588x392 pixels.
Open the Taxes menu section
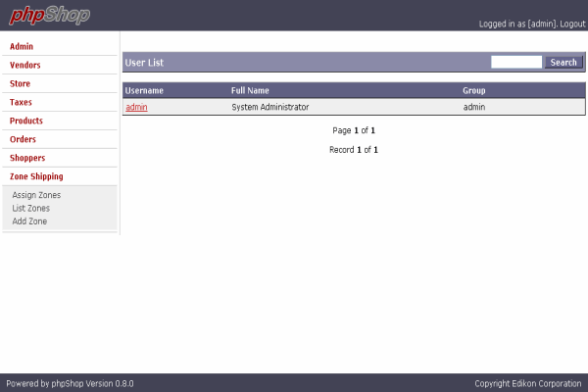(x=21, y=102)
